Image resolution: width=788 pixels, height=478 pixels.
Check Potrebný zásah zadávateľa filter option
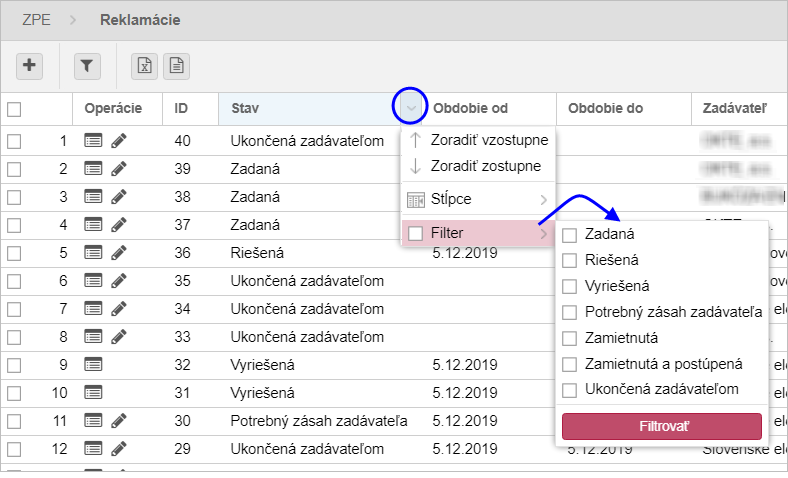click(569, 313)
